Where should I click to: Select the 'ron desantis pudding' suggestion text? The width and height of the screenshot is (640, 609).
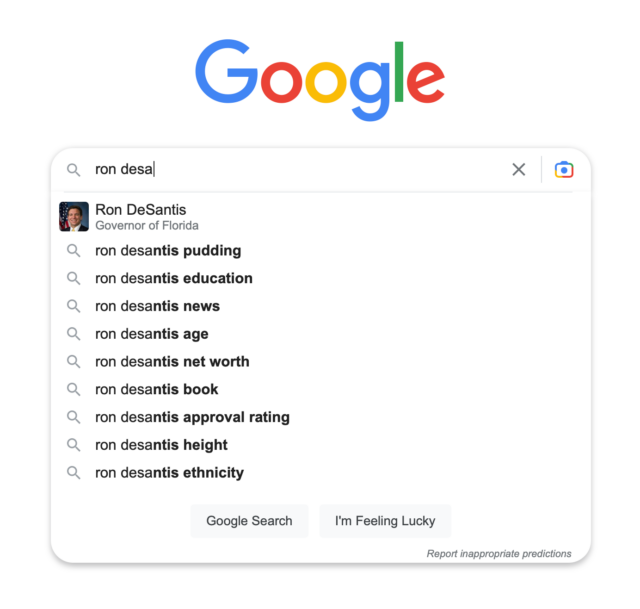click(x=168, y=251)
